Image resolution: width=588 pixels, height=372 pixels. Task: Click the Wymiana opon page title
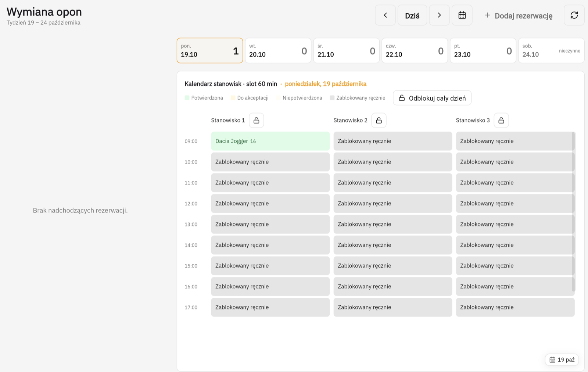[44, 12]
